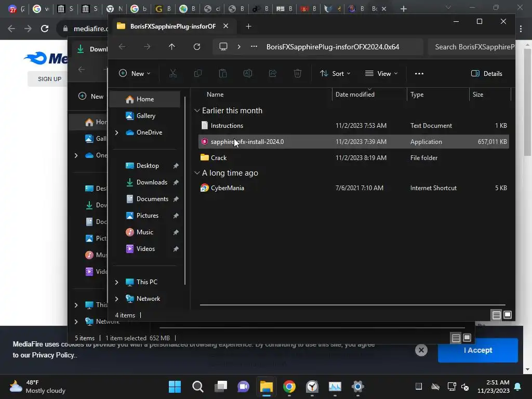Click the weather widget showing 48°F

(x=37, y=387)
